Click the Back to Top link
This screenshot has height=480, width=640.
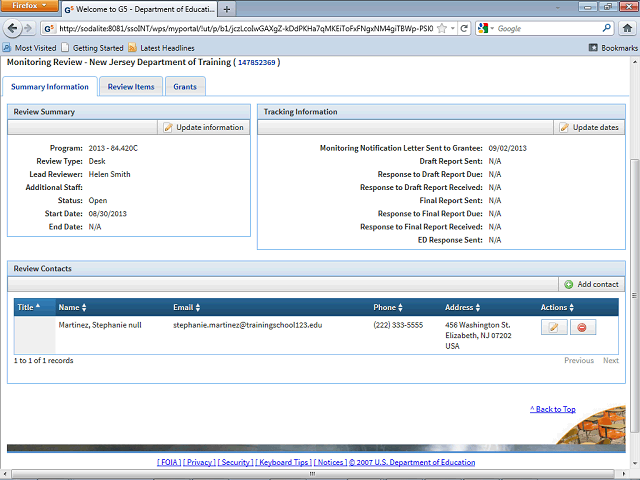pos(553,409)
